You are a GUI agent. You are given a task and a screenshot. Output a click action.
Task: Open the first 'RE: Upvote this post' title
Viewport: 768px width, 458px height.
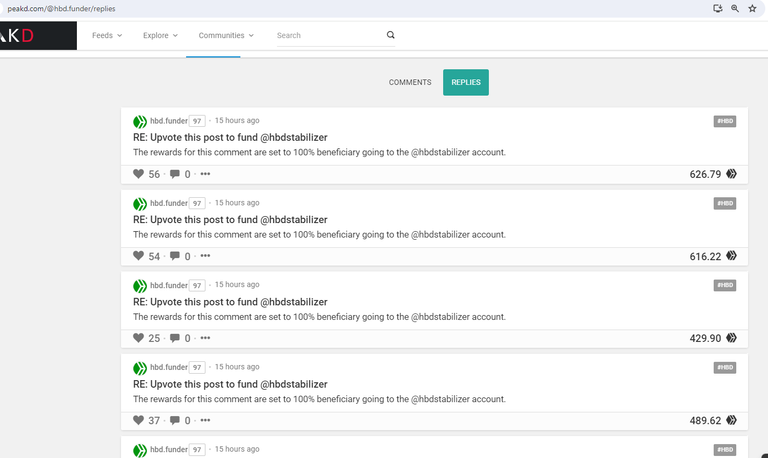230,138
